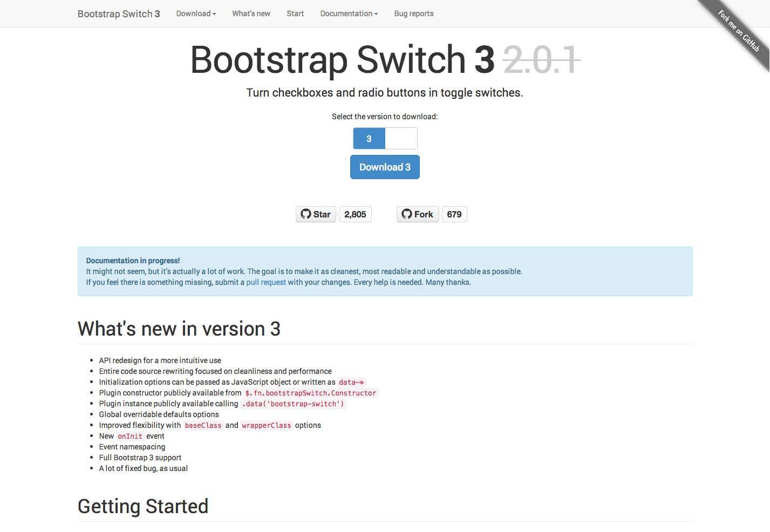The image size is (770, 532).
Task: Click 'Global overridable defaults options' list item
Action: [159, 414]
